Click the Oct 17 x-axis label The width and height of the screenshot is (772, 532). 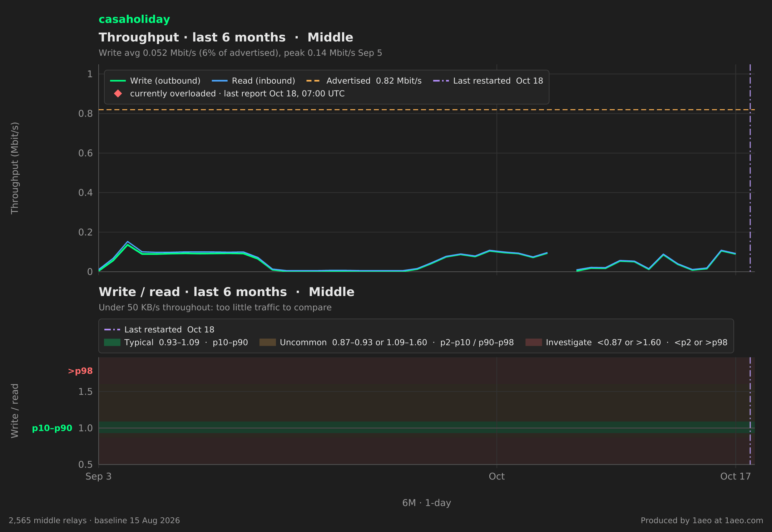coord(736,477)
